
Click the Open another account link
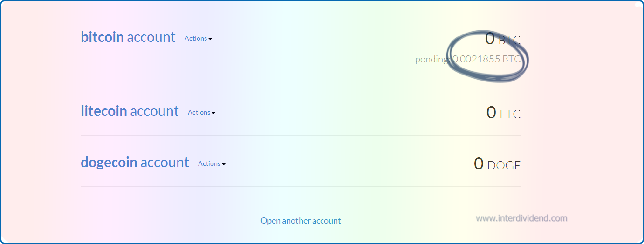tap(301, 221)
